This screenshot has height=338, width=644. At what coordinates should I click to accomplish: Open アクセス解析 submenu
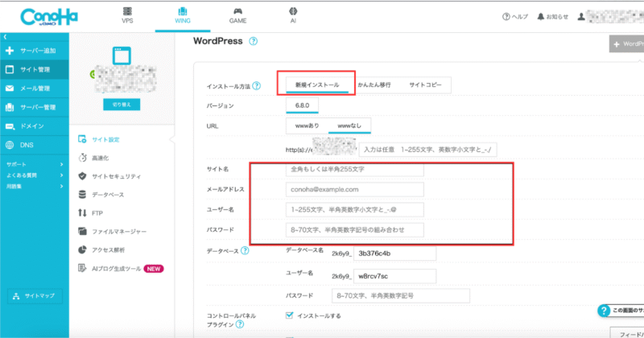[101, 249]
